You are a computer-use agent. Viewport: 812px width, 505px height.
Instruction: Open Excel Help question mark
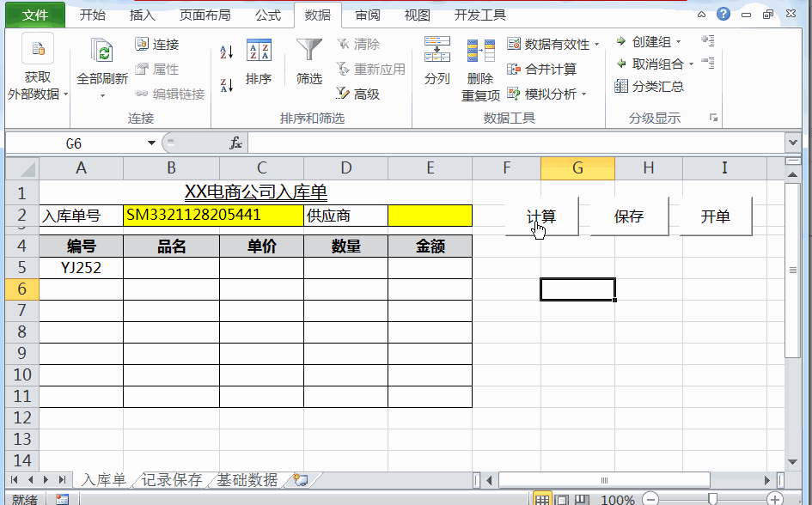[x=723, y=14]
